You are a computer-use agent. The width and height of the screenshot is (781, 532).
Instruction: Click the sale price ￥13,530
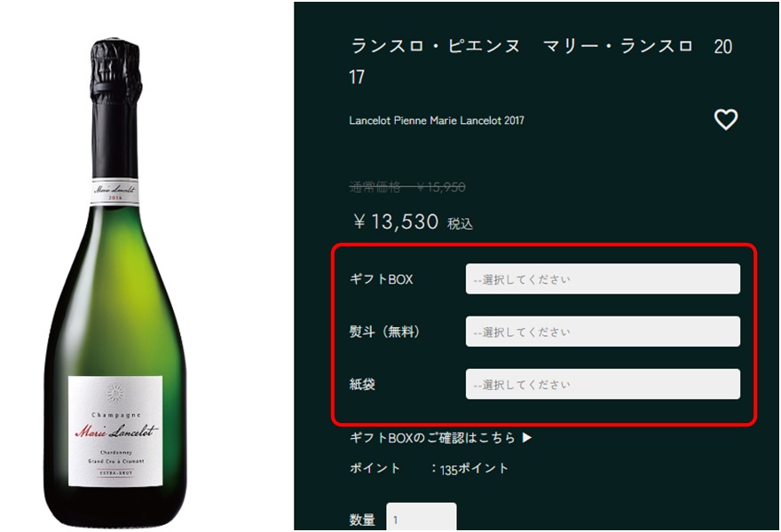point(395,222)
